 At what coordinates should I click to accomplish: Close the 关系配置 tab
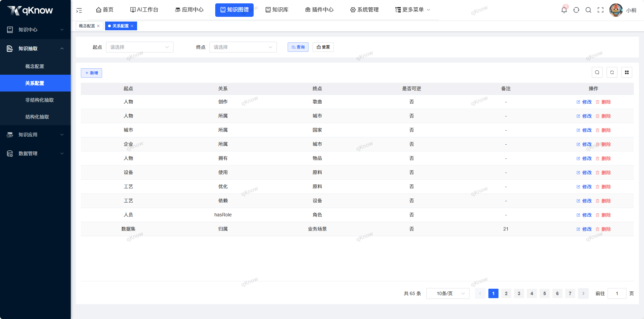132,26
